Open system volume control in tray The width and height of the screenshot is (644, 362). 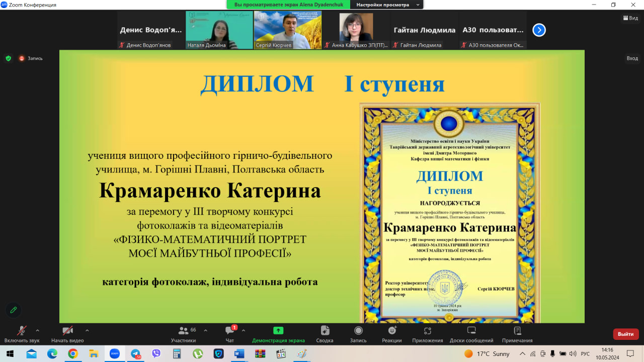click(x=573, y=354)
